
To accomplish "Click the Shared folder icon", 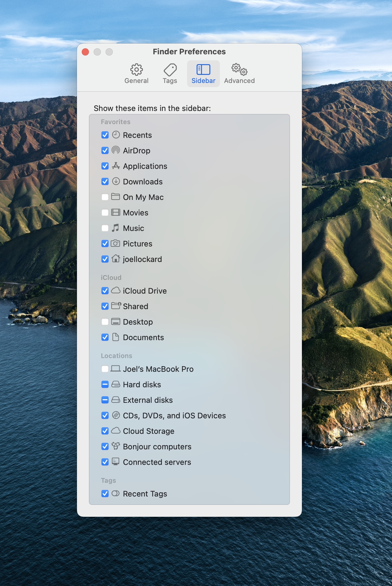I will (x=116, y=306).
